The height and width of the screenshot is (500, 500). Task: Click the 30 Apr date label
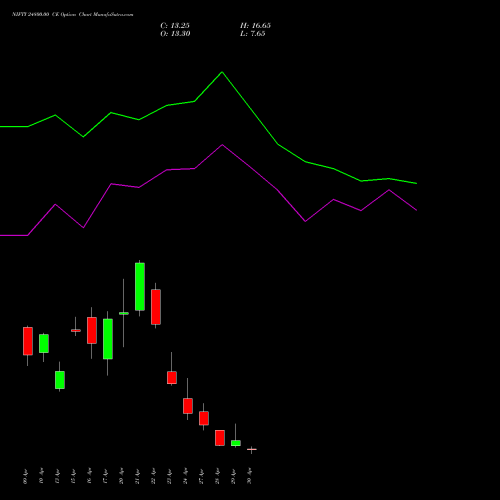(x=249, y=477)
